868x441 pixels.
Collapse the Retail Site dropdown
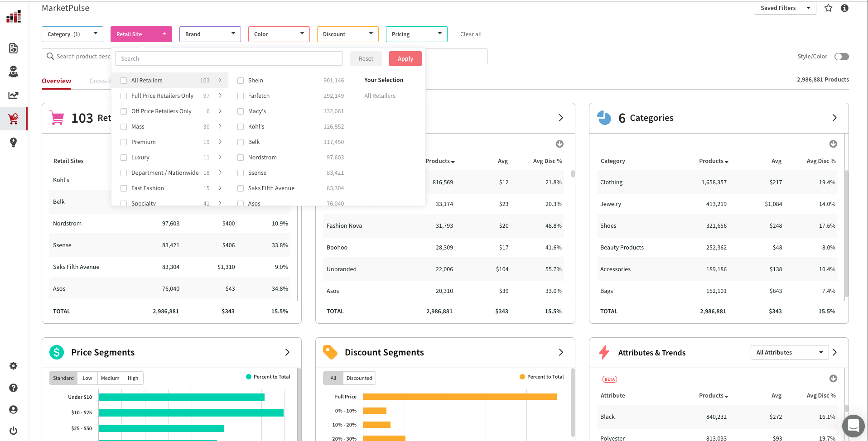pos(141,34)
